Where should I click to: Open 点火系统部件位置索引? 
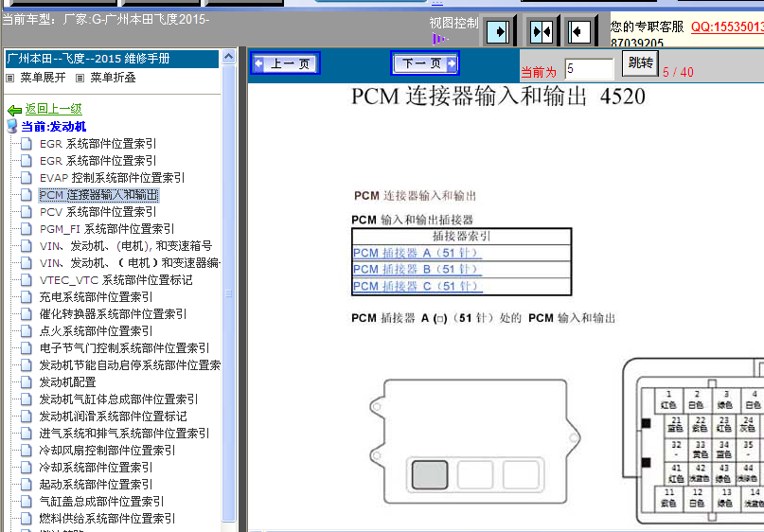(x=96, y=331)
